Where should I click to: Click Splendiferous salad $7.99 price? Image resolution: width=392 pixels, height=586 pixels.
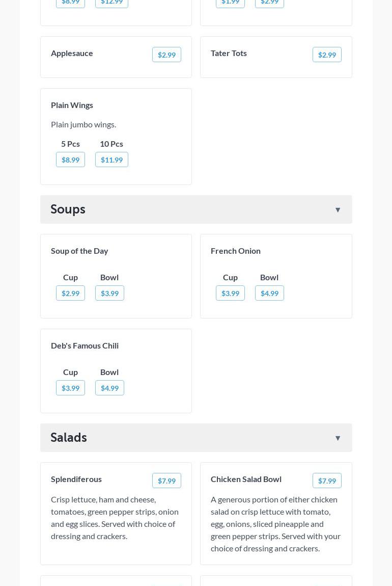(x=166, y=481)
